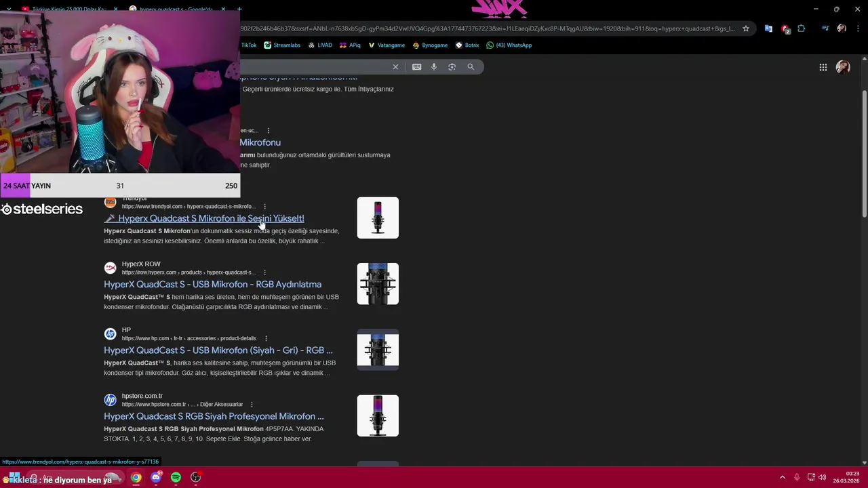Open OBS Studio from the taskbar

click(x=196, y=477)
